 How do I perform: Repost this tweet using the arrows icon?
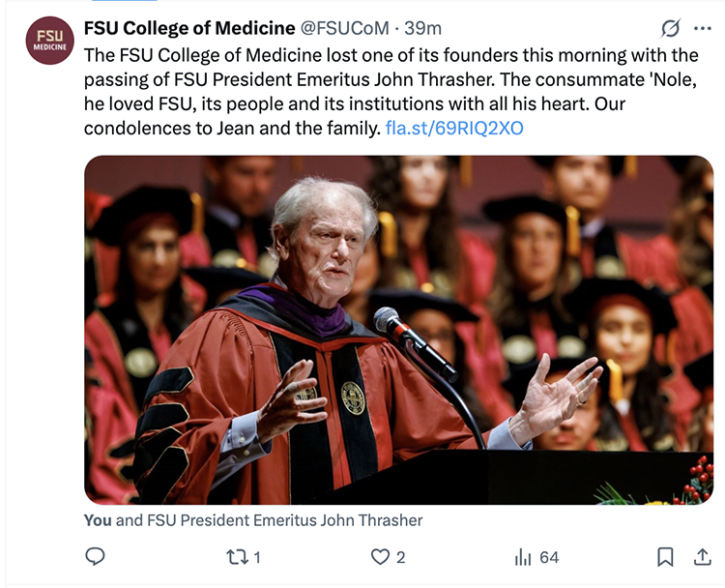(x=237, y=557)
